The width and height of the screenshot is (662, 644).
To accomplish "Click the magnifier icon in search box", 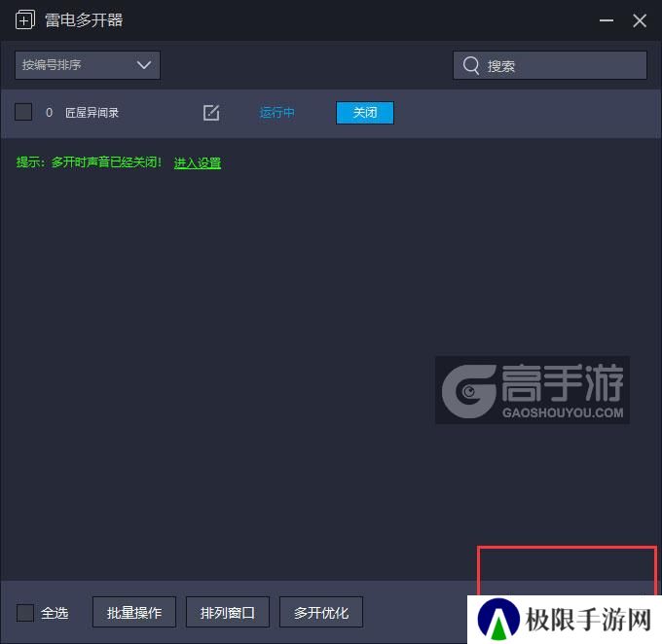I will point(471,65).
